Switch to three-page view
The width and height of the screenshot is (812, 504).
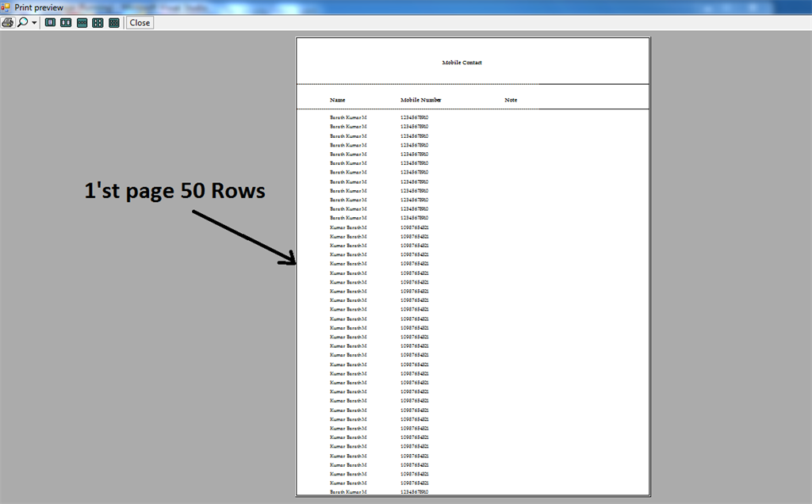tap(82, 22)
